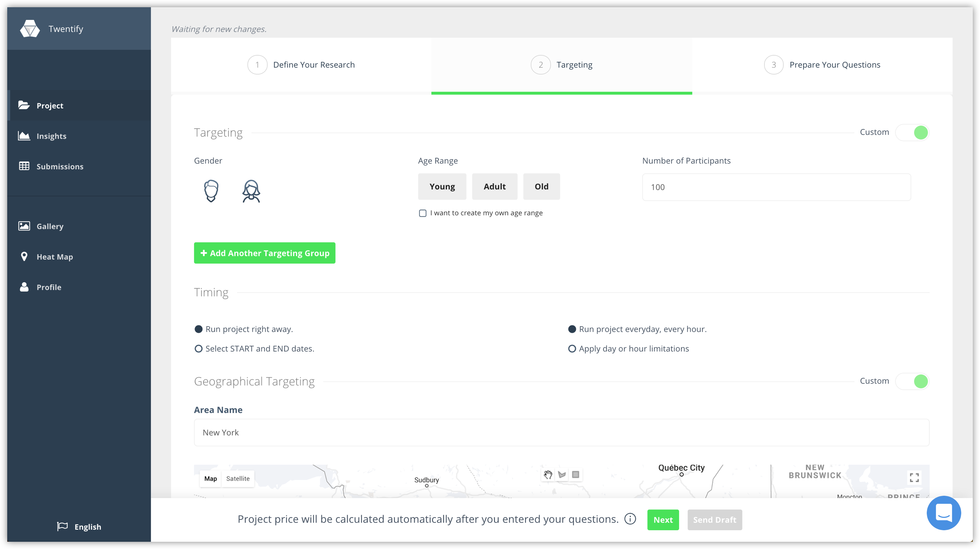Open the Heat Map pin icon

click(24, 257)
